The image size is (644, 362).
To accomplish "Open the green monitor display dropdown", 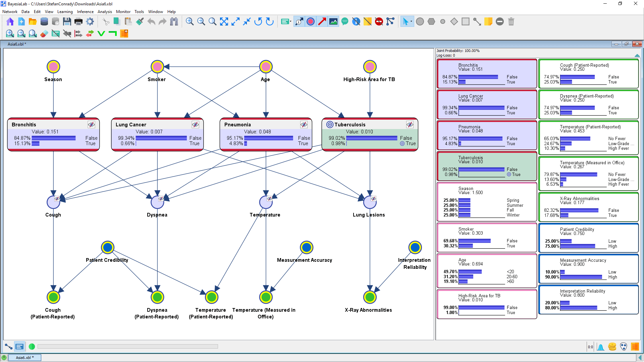I will [x=290, y=22].
